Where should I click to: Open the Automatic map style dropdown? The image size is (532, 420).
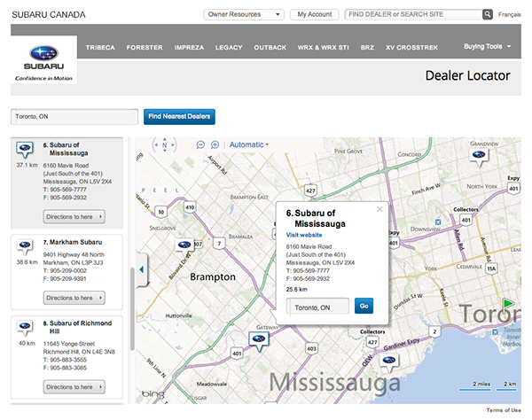pyautogui.click(x=249, y=144)
